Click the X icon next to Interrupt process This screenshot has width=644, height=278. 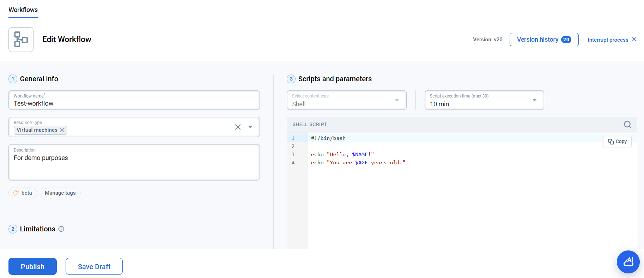click(x=634, y=39)
